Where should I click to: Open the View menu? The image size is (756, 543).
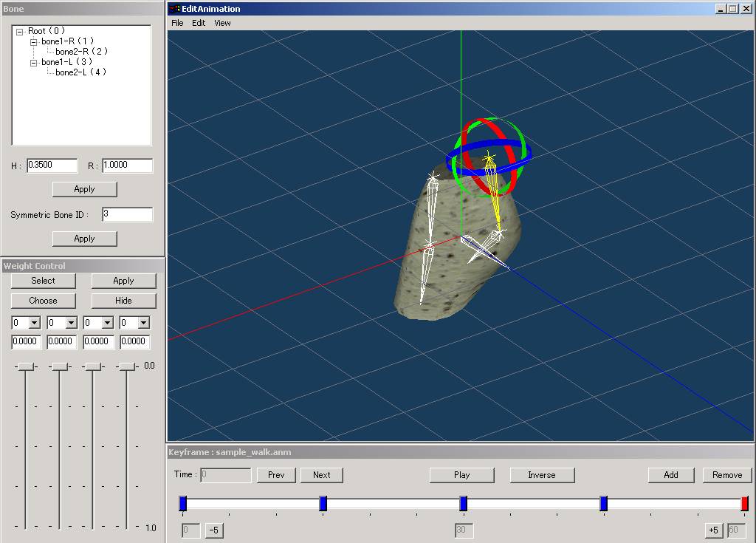pyautogui.click(x=222, y=23)
